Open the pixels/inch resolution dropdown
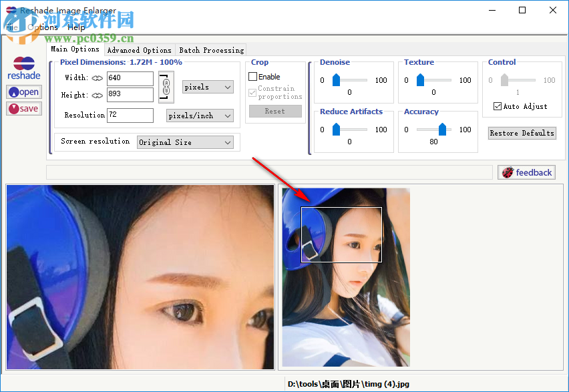Viewport: 569px width, 392px height. point(200,115)
